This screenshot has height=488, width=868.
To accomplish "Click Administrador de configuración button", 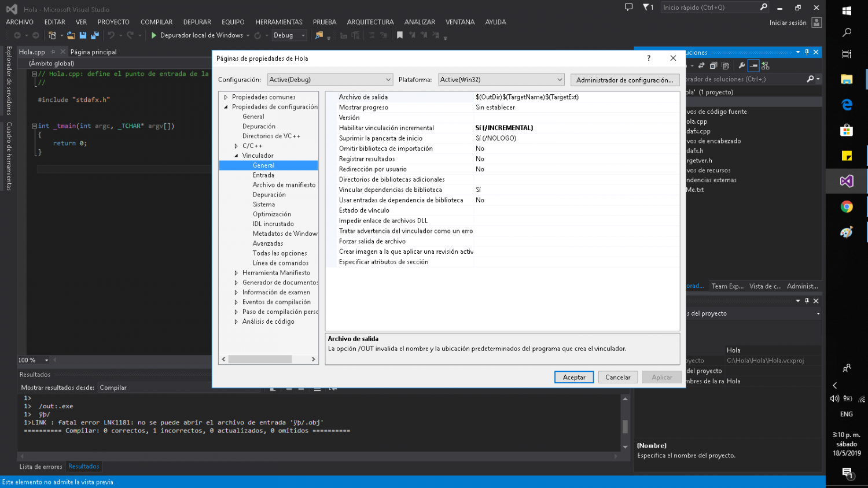I will coord(625,80).
